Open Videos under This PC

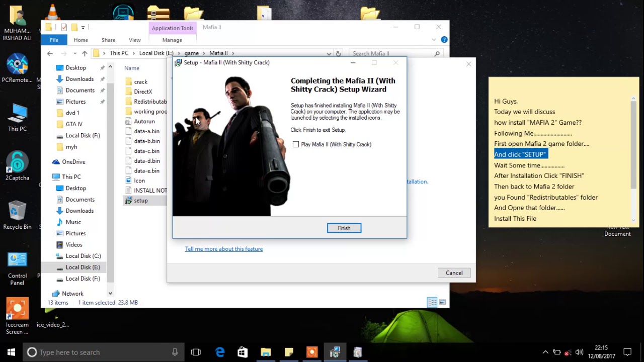74,244
